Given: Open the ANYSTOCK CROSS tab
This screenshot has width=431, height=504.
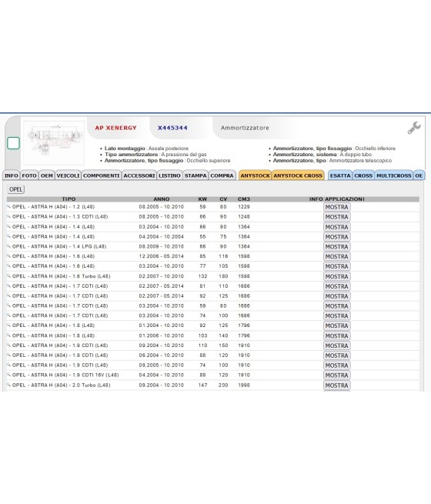Looking at the screenshot, I should [298, 175].
